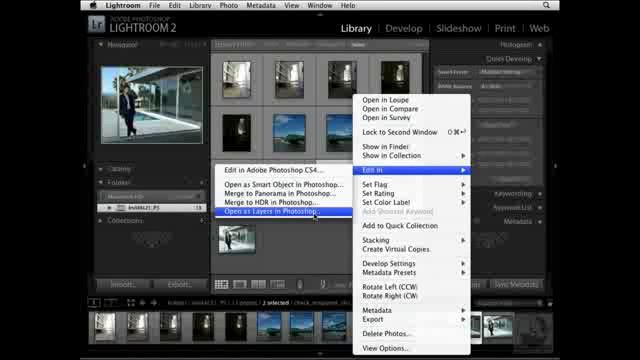
Task: Select the Painter spray can tool
Action: (300, 284)
